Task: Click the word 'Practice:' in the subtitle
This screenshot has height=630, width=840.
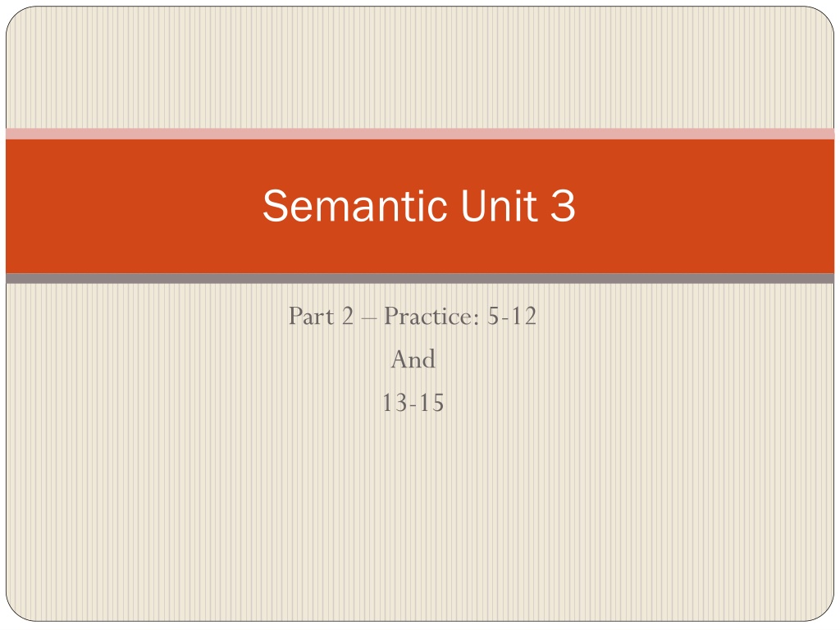Action: tap(431, 316)
